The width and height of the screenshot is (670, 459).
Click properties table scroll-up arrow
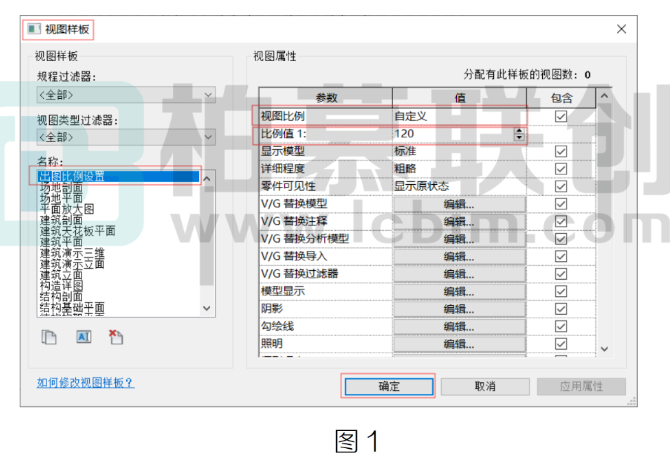(604, 96)
